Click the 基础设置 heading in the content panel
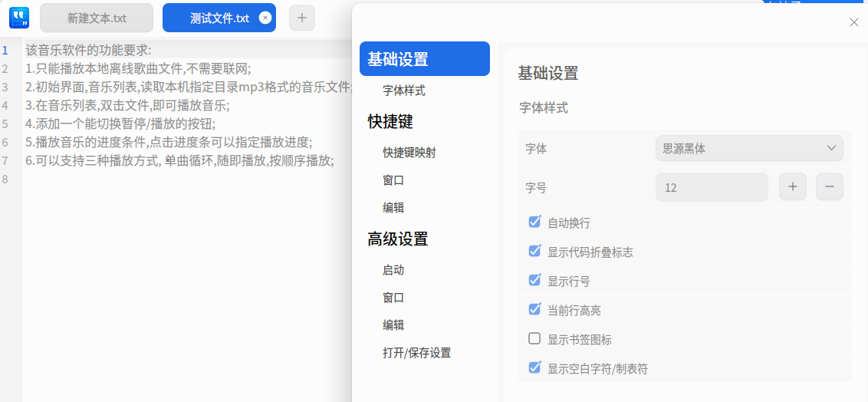 [548, 73]
